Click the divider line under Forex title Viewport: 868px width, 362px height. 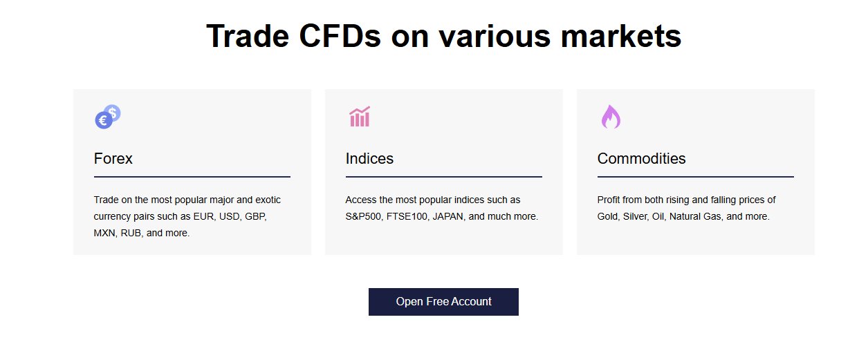click(192, 177)
